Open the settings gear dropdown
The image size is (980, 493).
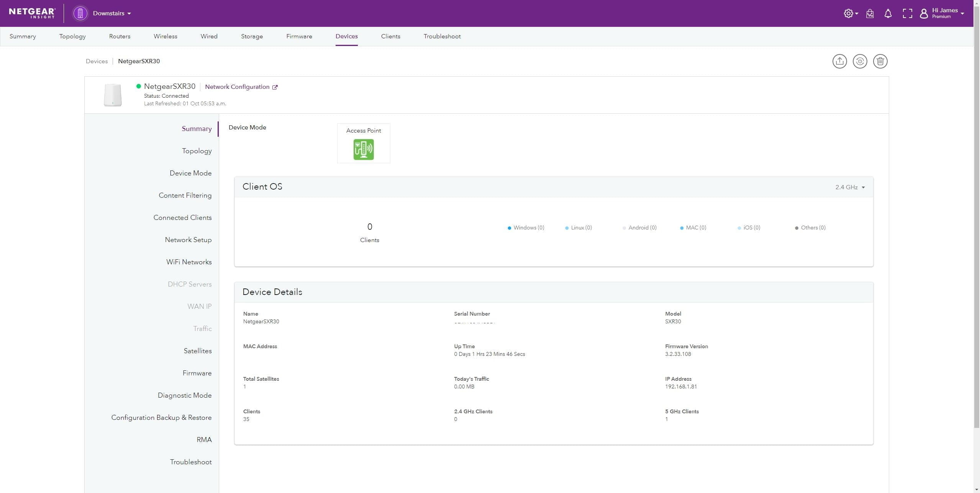[850, 14]
